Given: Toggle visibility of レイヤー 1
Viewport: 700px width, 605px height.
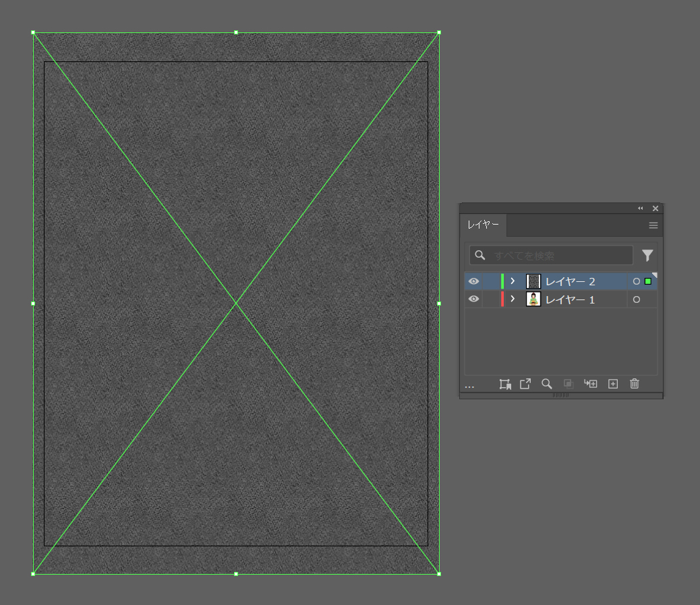Looking at the screenshot, I should [473, 299].
